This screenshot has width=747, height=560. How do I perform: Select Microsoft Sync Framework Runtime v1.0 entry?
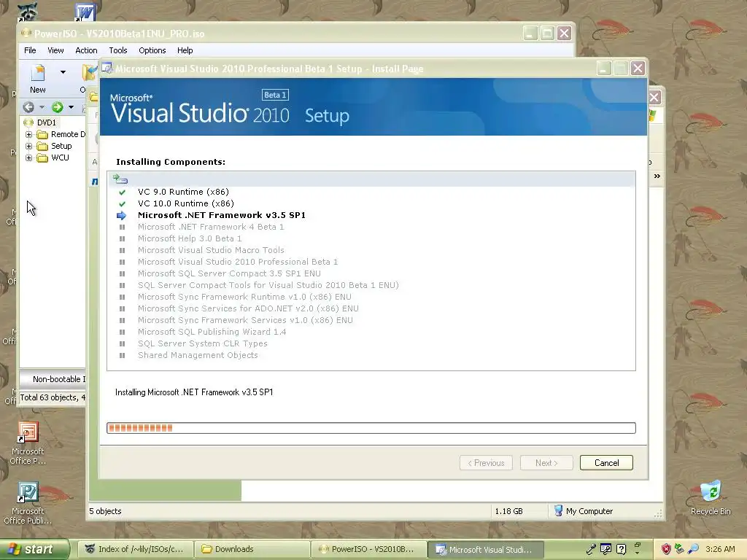pos(244,297)
